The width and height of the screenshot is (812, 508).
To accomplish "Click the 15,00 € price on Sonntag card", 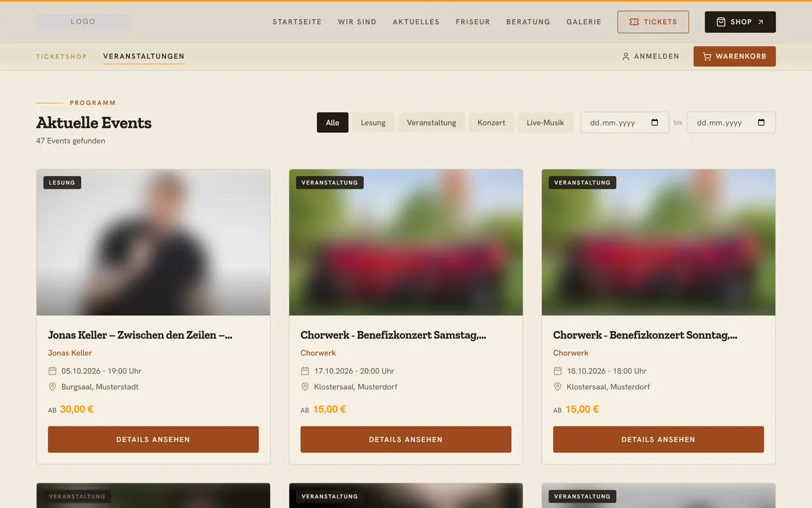I will (x=582, y=410).
